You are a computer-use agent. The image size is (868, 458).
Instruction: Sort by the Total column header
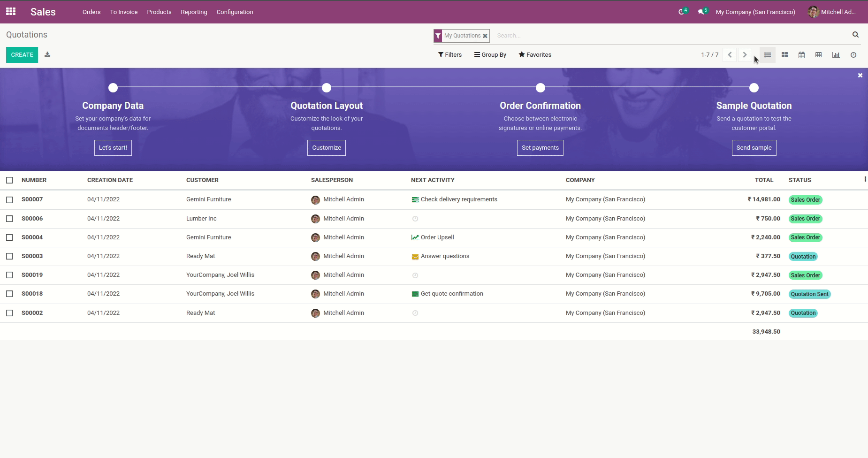764,180
